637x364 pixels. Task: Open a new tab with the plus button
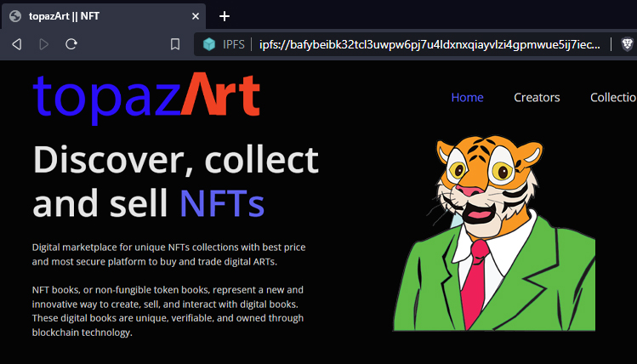click(x=225, y=16)
